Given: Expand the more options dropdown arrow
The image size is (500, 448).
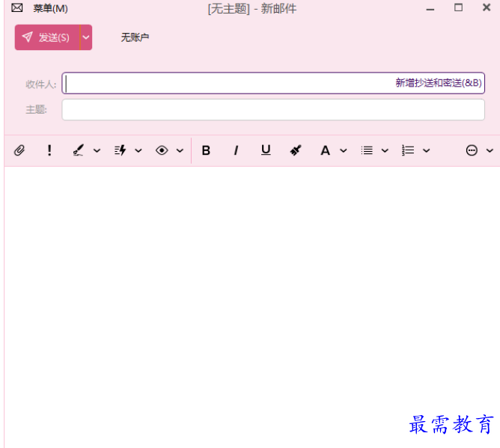Looking at the screenshot, I should tap(490, 150).
